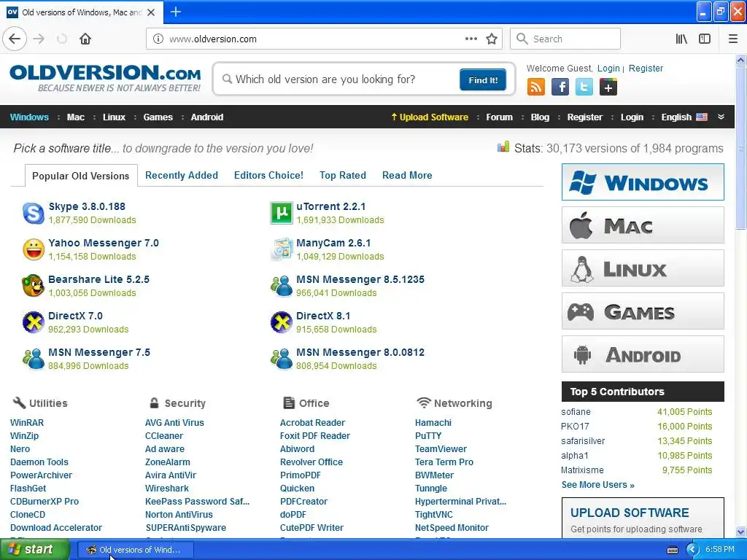The height and width of the screenshot is (560, 747).
Task: Open the Foxit PDF Reader link
Action: click(x=315, y=436)
